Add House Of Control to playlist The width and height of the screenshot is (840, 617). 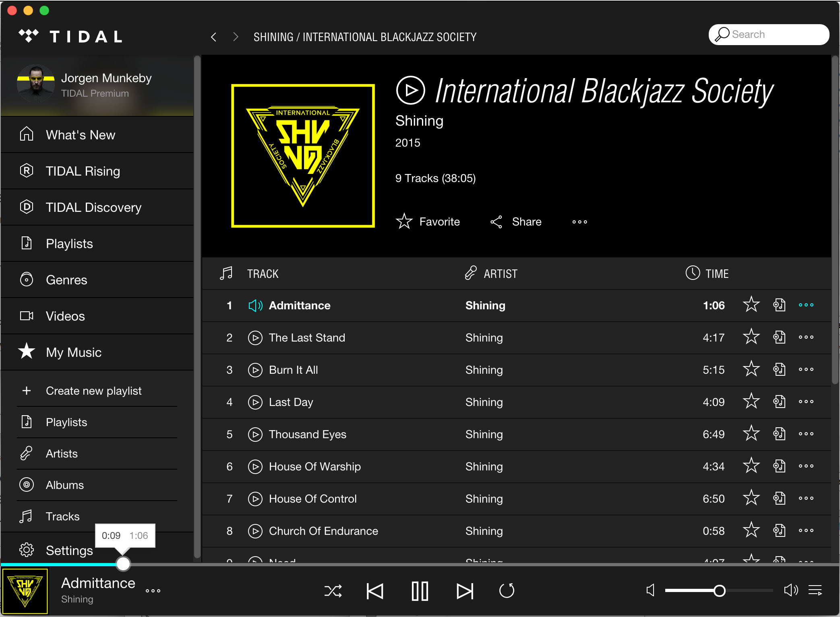coord(779,498)
